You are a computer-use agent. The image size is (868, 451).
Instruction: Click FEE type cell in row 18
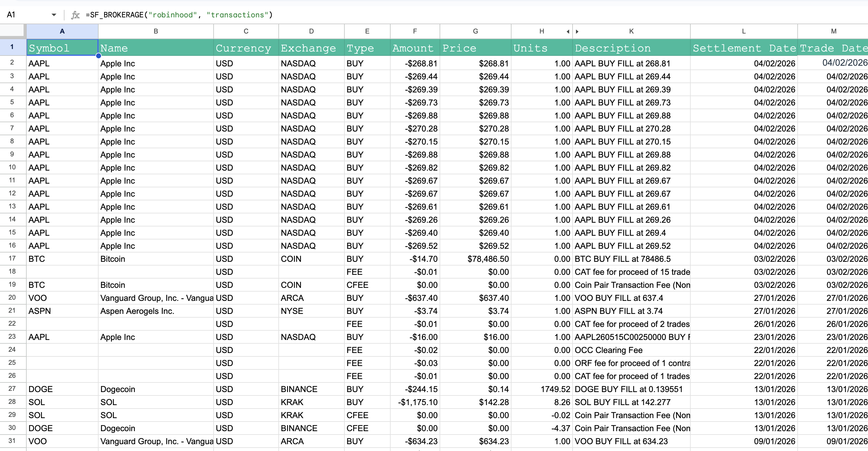[x=367, y=272]
